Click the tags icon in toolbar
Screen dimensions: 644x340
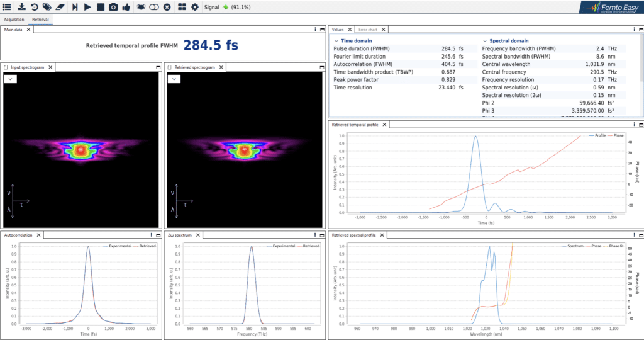(47, 7)
